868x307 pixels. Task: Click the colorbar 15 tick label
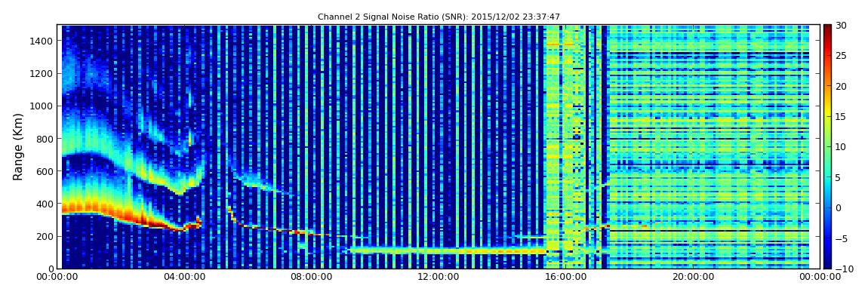[841, 117]
